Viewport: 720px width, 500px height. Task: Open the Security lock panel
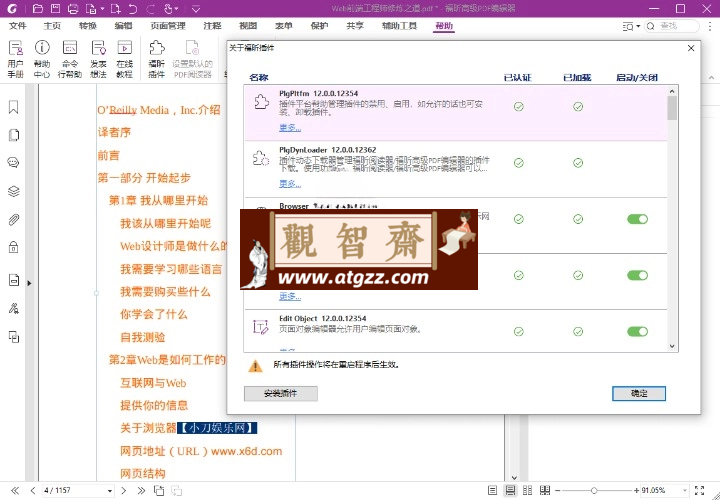click(x=14, y=247)
